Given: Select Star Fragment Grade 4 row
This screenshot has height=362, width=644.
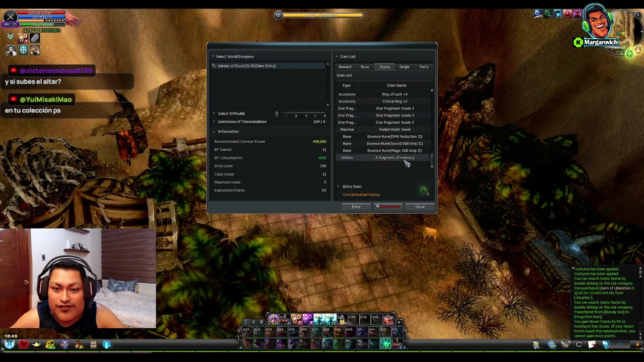Looking at the screenshot, I should (x=383, y=115).
